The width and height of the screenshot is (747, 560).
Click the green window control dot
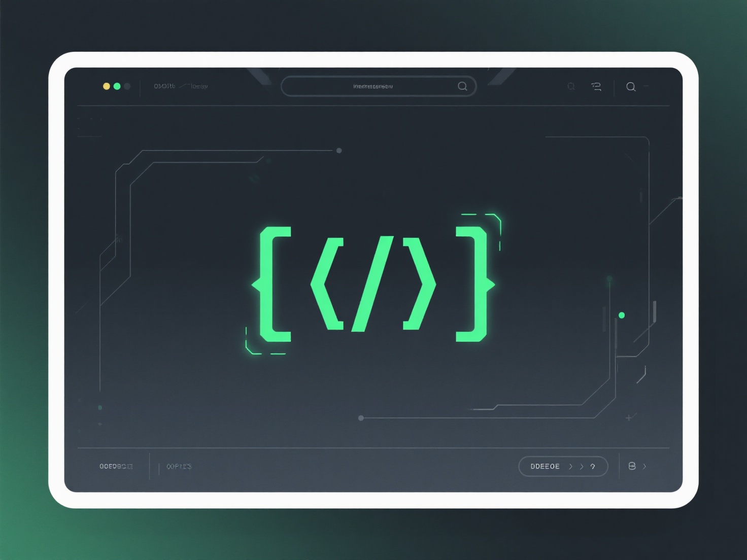[x=117, y=86]
